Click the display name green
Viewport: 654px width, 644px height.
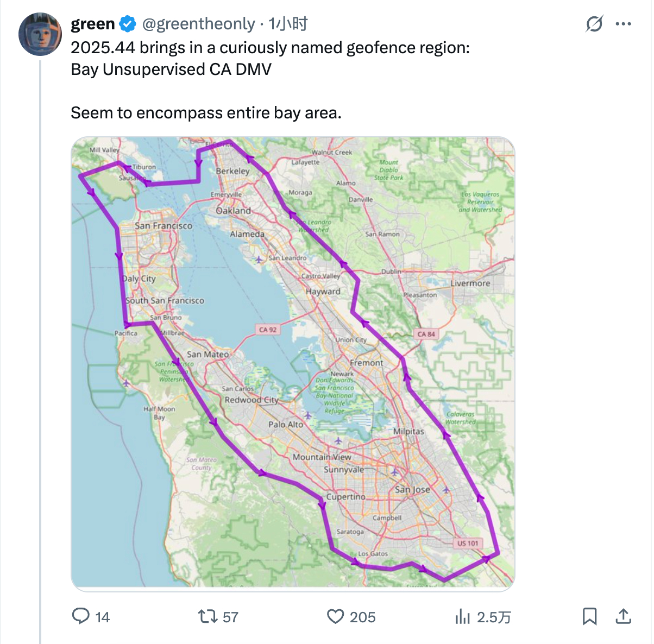[93, 24]
